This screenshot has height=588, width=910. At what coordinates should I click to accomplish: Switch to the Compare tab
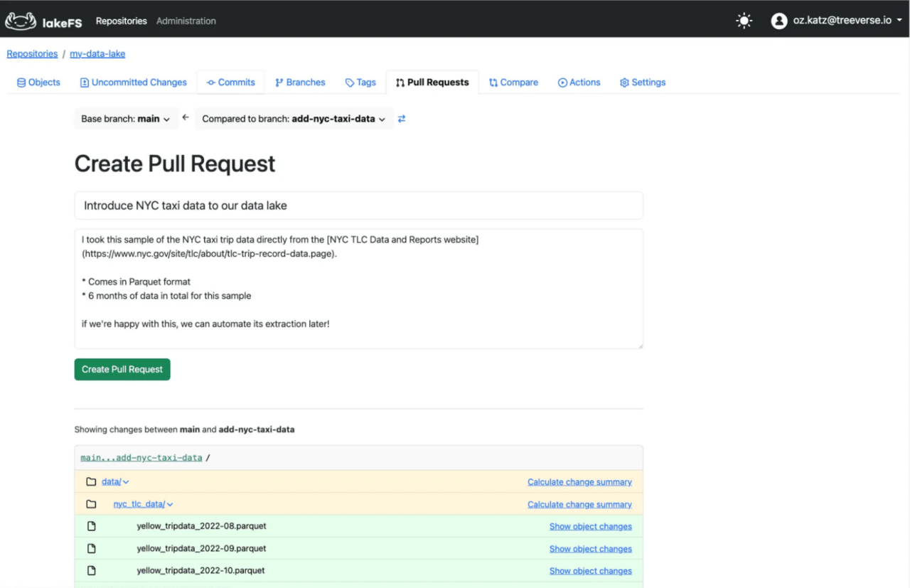pyautogui.click(x=513, y=82)
